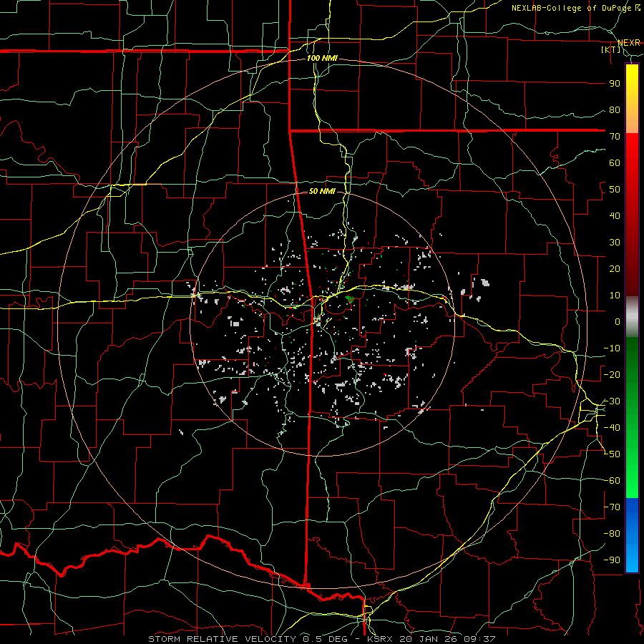Click the 'KSRX' station identifier in caption
Screen dimensions: 644x644
pyautogui.click(x=380, y=639)
